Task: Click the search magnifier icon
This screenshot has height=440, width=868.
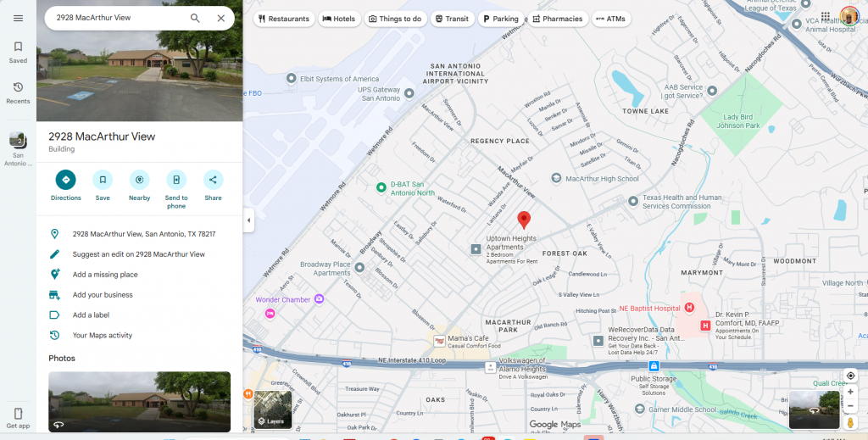Action: [x=195, y=18]
